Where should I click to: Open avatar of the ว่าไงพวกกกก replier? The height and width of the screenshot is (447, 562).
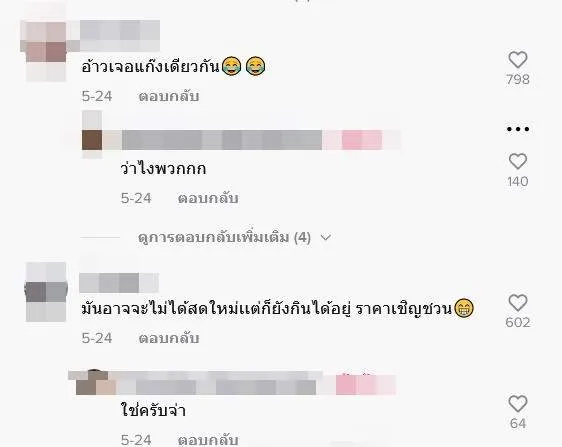pos(92,134)
